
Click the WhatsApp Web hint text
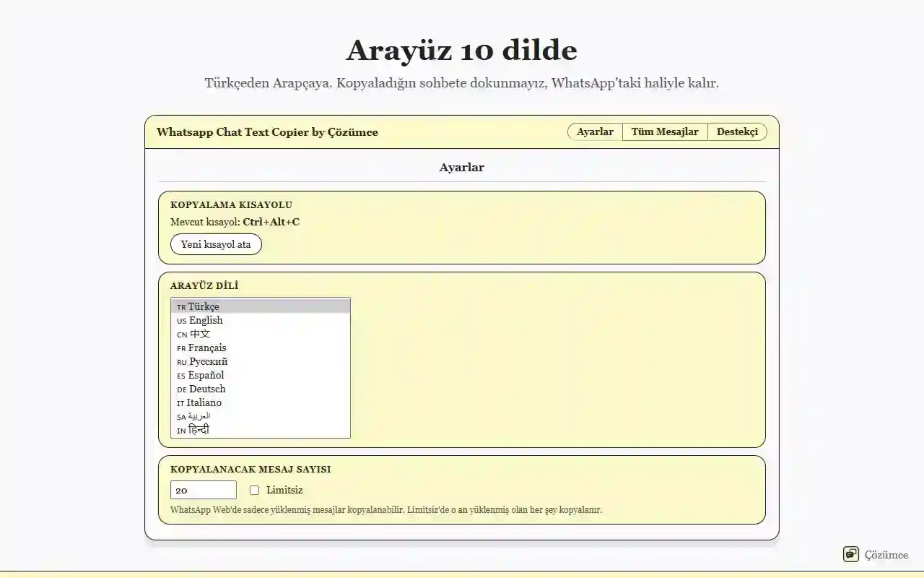pos(386,510)
